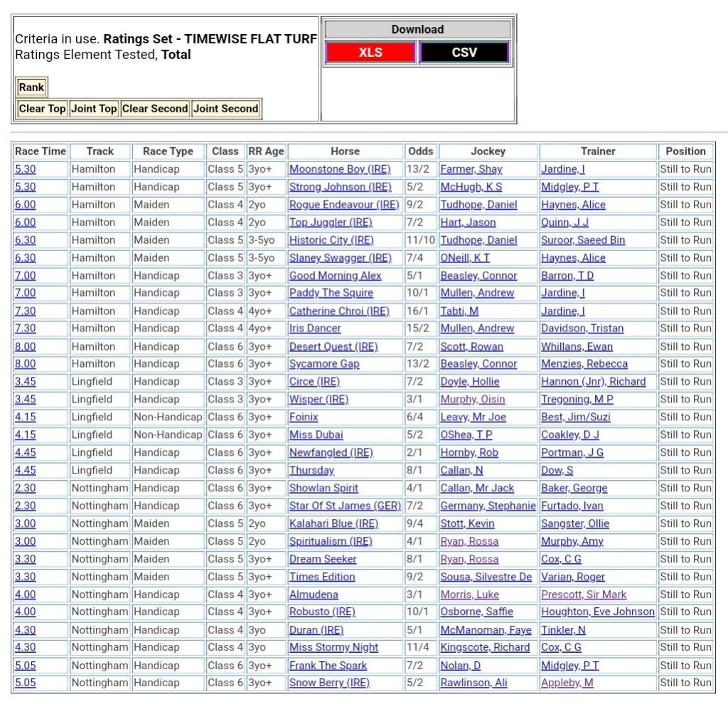Open the Rogue Endeavour (IRE) horse link
The width and height of the screenshot is (728, 704).
[x=344, y=205]
